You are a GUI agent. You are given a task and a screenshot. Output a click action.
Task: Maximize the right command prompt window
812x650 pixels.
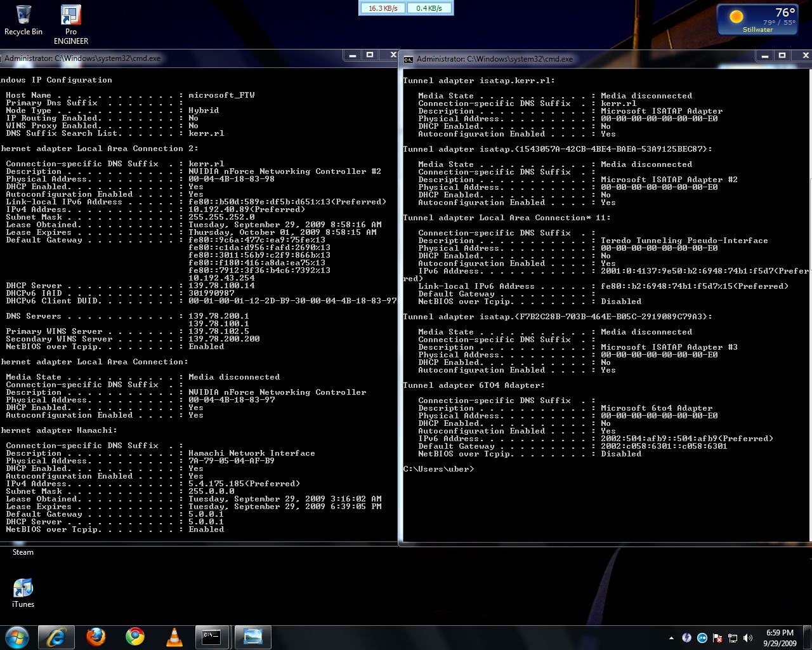[x=782, y=56]
